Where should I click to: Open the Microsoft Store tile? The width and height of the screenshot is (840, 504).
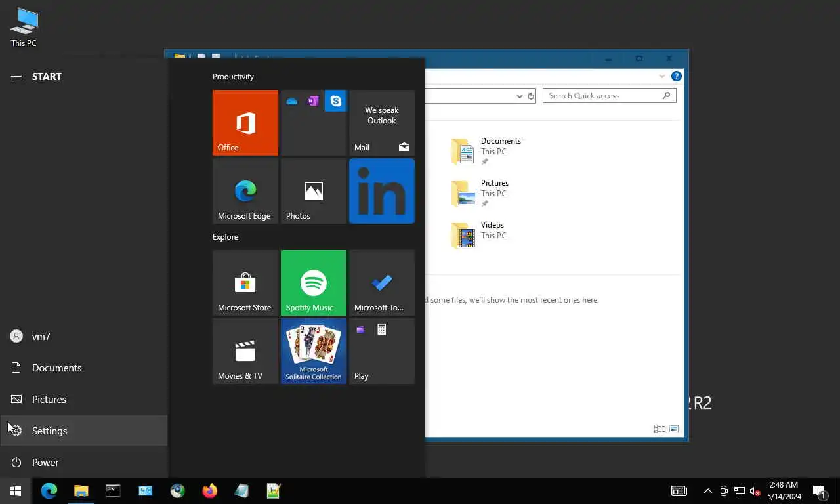[245, 283]
